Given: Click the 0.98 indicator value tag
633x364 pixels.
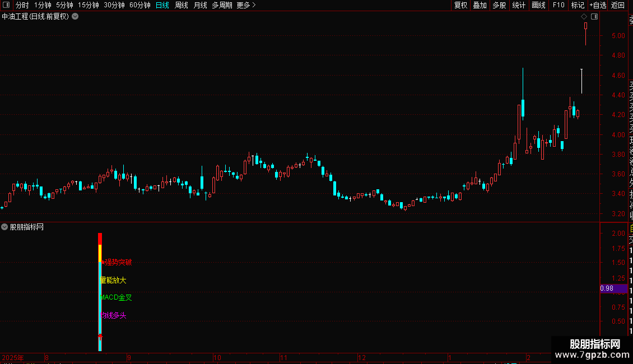Looking at the screenshot, I should (x=613, y=288).
